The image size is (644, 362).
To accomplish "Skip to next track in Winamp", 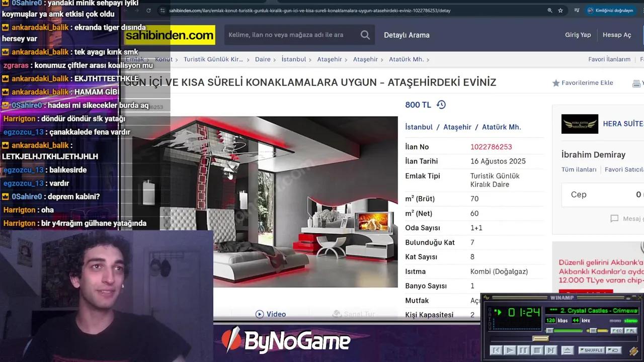I will [551, 350].
